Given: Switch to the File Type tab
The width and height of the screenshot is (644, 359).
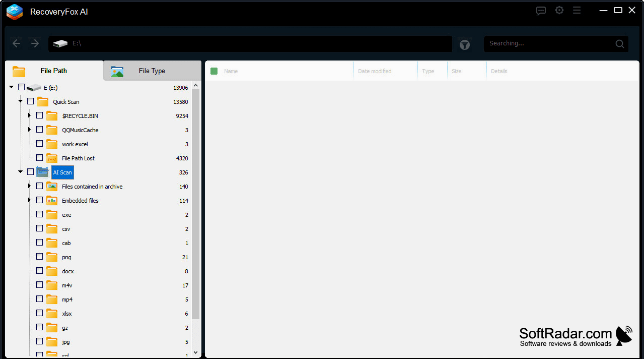Looking at the screenshot, I should tap(152, 71).
